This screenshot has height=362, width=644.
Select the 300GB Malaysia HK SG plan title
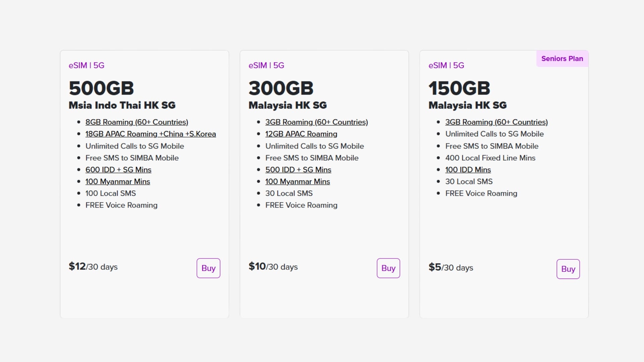tap(287, 105)
